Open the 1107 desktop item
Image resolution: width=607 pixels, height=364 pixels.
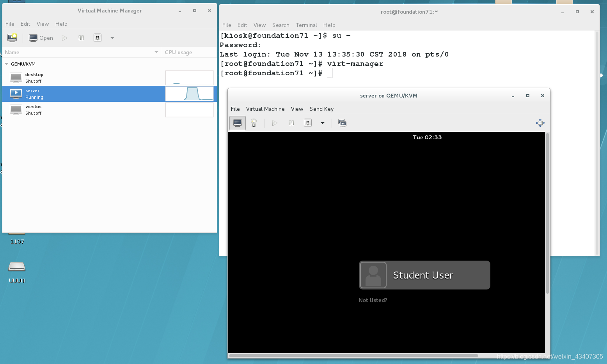pos(17,239)
